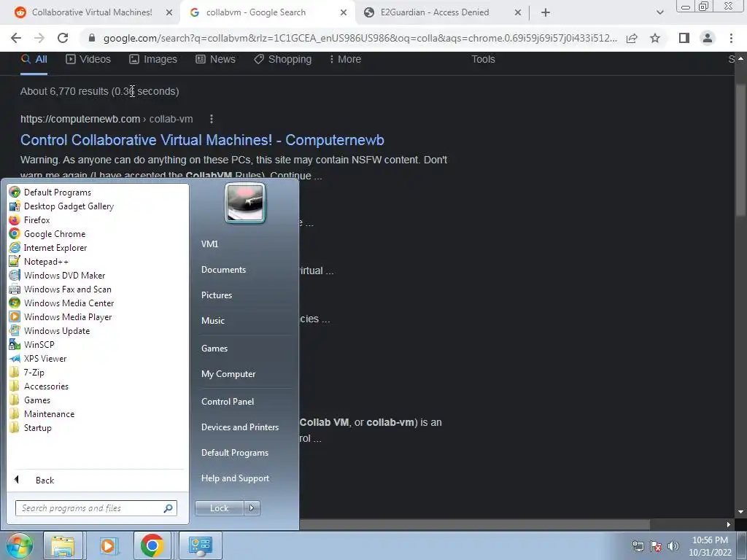Click the Search programs and files box

(96, 508)
